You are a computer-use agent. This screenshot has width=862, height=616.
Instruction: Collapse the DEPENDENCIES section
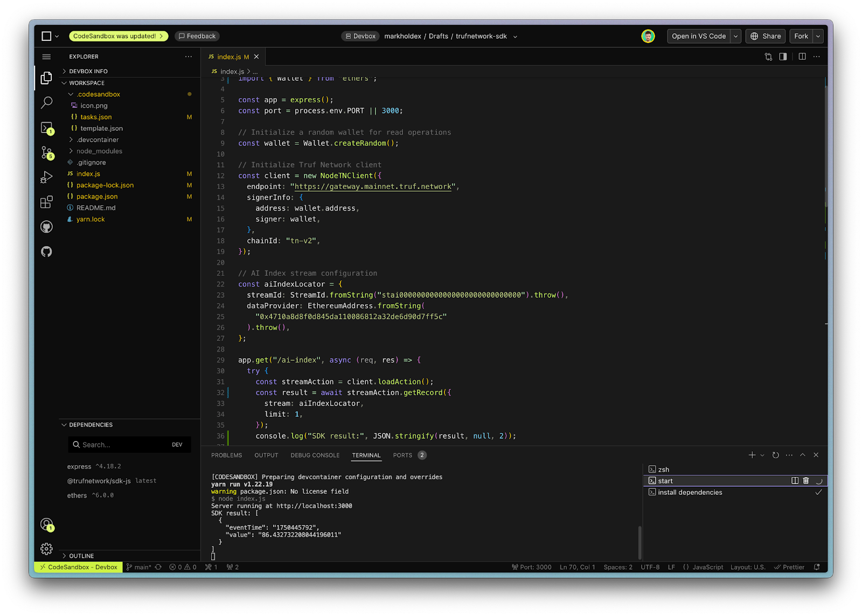pos(91,425)
